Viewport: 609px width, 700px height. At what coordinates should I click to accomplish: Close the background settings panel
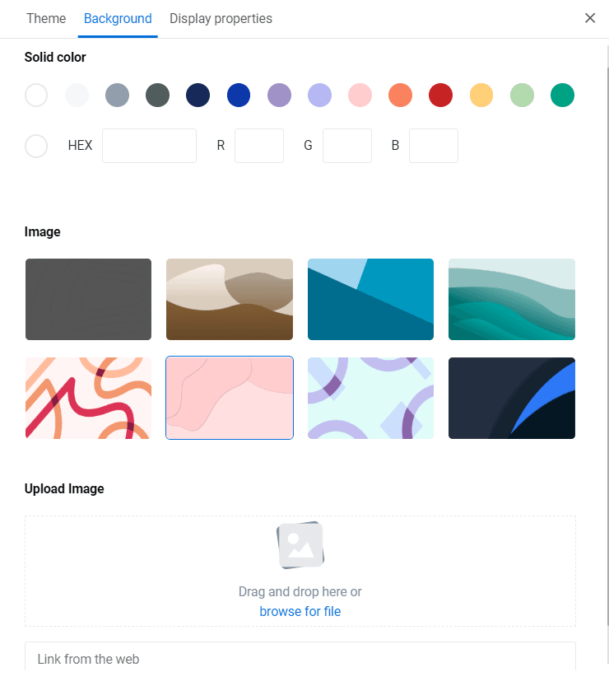coord(590,18)
